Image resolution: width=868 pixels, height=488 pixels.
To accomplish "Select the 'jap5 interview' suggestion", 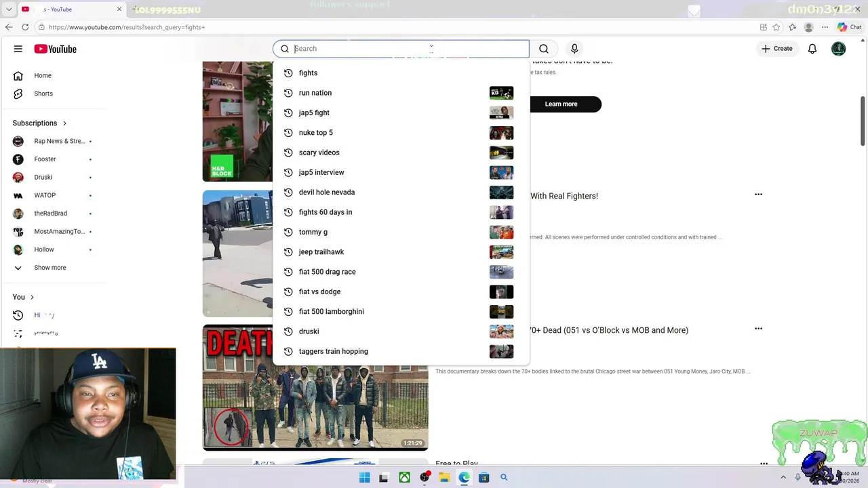I will [401, 172].
